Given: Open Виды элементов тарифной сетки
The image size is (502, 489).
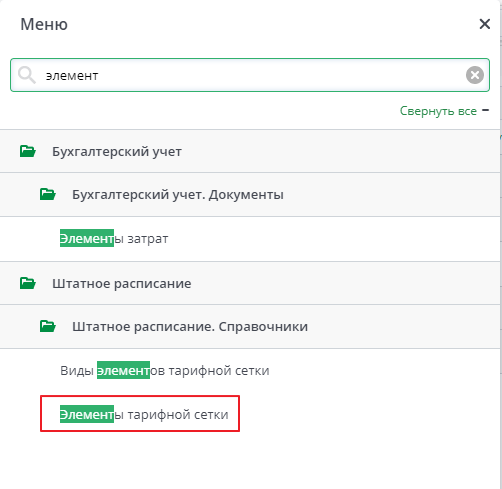Looking at the screenshot, I should pos(165,370).
